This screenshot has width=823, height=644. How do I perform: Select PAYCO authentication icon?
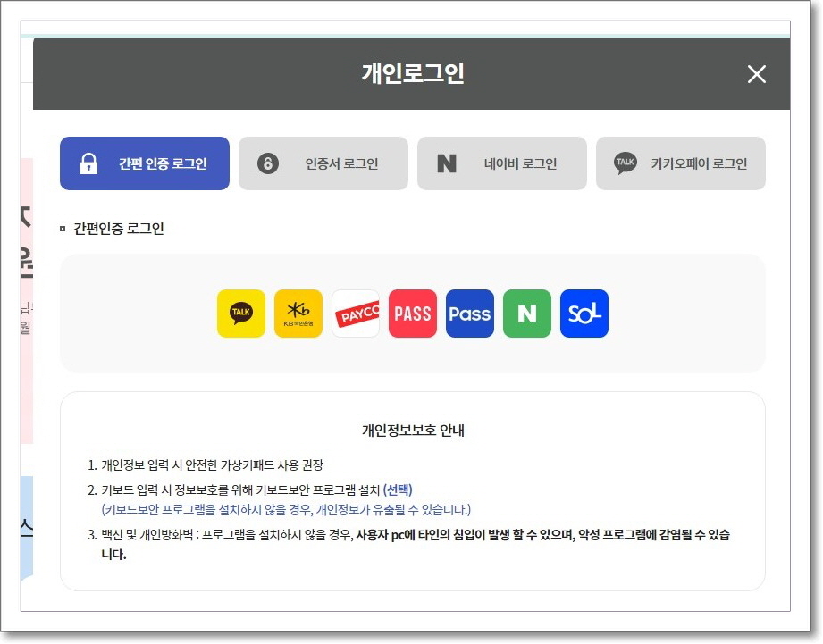click(x=356, y=314)
